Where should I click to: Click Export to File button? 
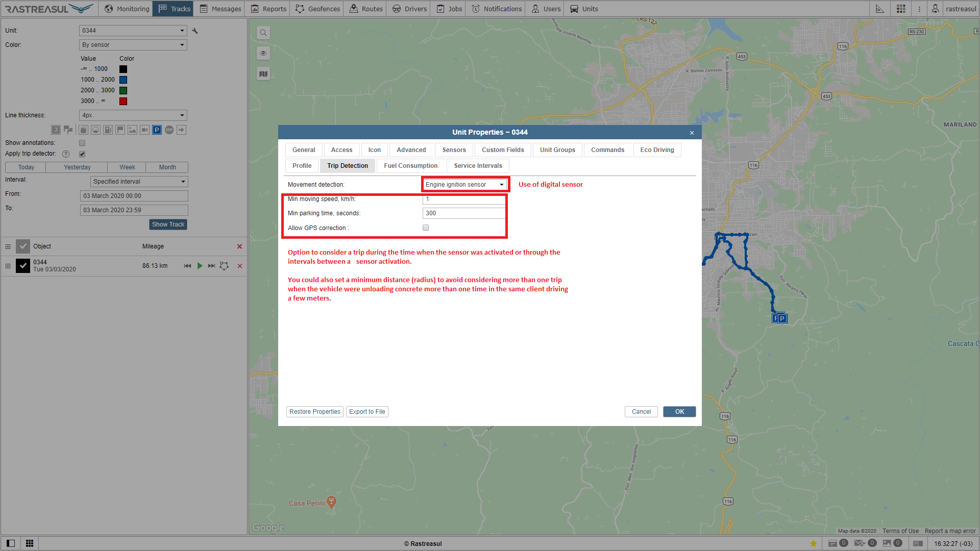pos(367,412)
